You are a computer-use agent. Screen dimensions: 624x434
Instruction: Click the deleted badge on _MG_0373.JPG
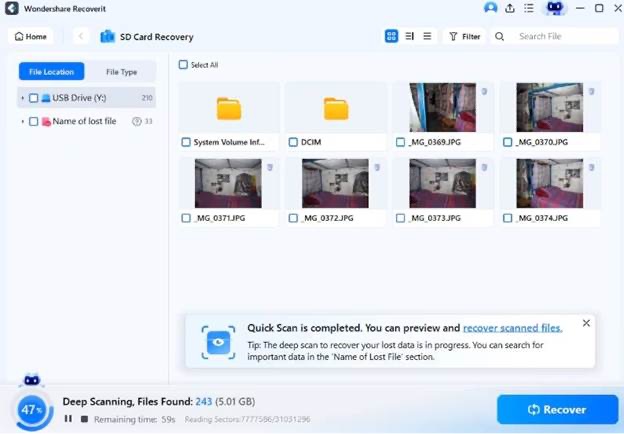pos(484,167)
